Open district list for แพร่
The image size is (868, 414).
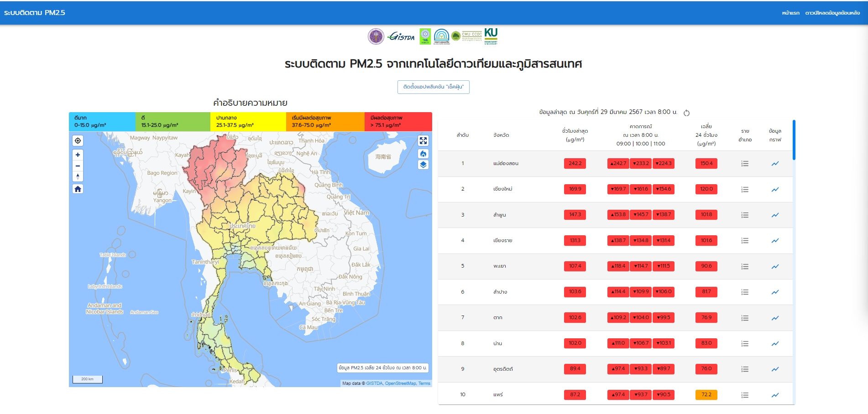click(745, 395)
